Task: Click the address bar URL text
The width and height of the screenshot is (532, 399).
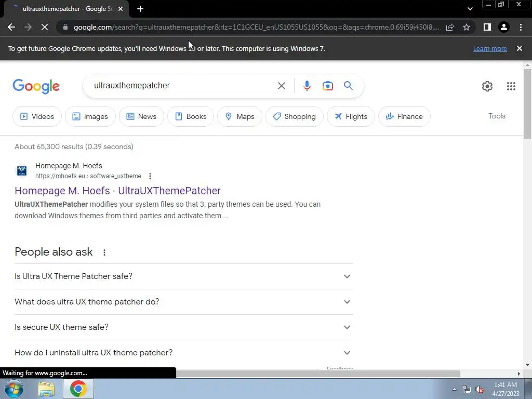Action: click(256, 27)
